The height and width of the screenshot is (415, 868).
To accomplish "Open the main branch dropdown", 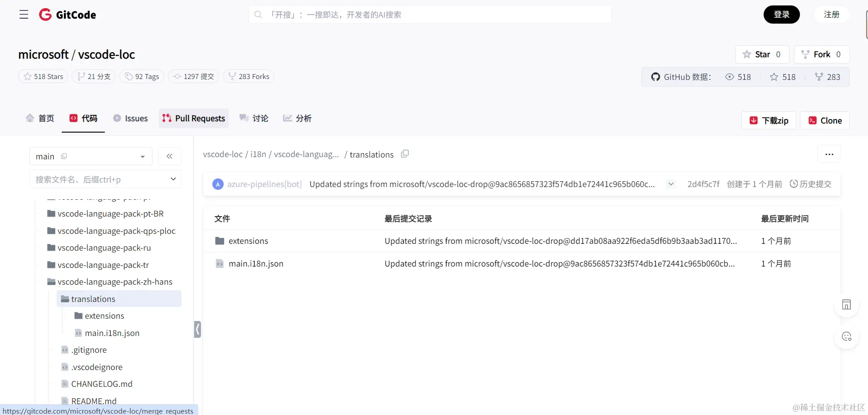I will tap(91, 156).
